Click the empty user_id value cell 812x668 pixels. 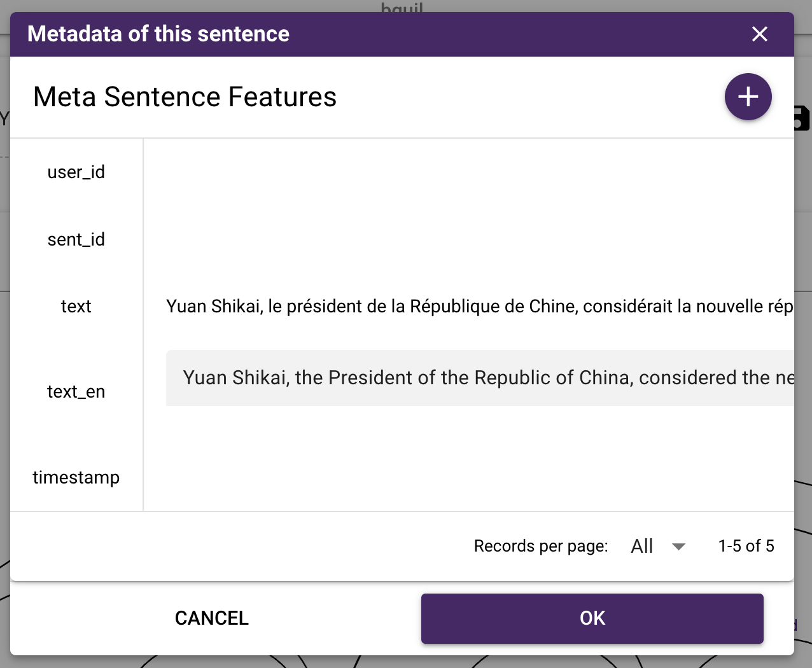(469, 172)
